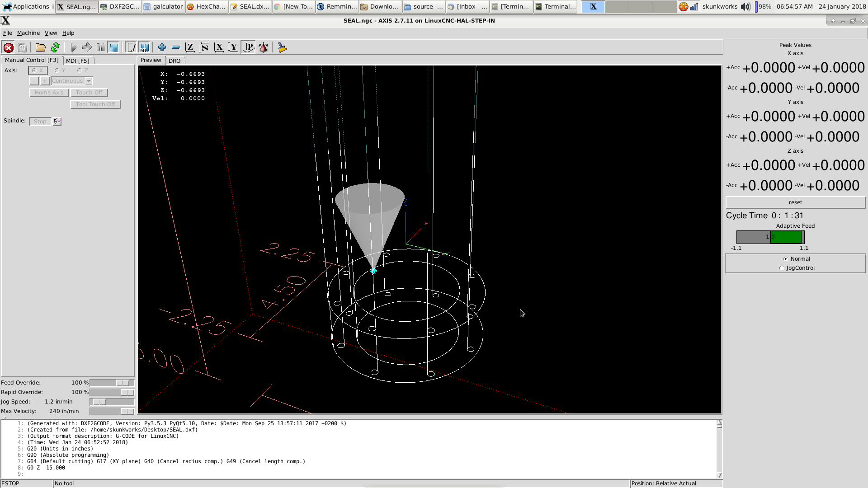Select the Top View Z icon

point(190,47)
